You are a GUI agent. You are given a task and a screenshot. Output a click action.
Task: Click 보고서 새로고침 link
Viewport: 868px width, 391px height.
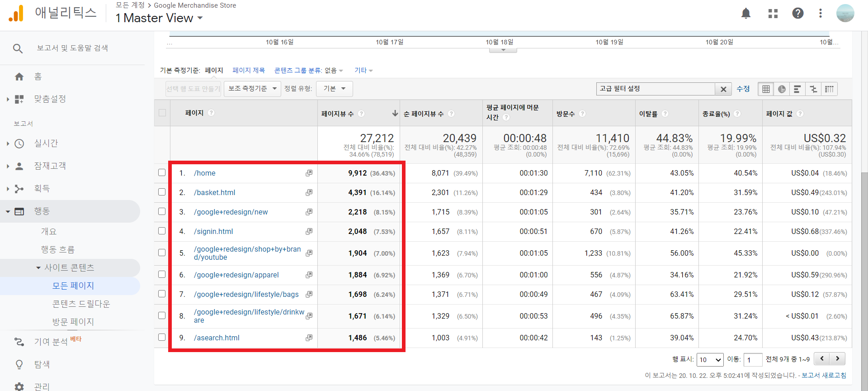[824, 375]
